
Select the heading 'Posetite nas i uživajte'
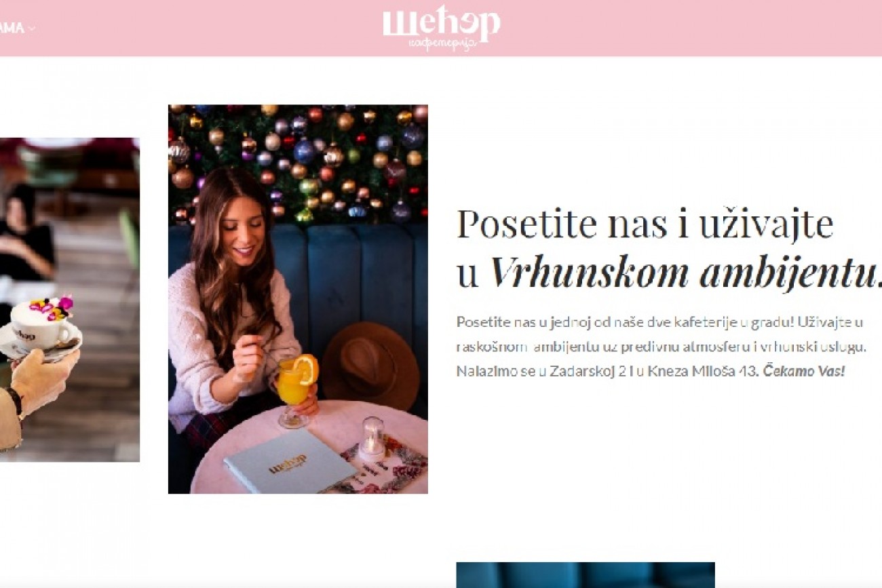coord(645,224)
